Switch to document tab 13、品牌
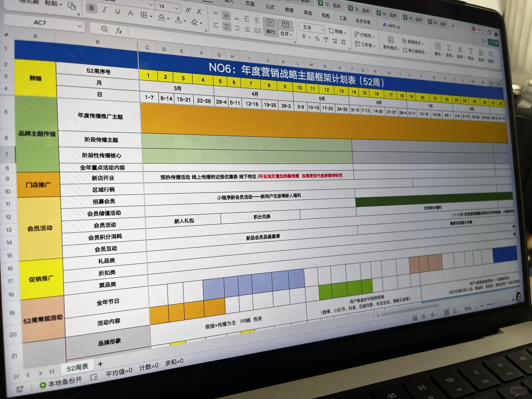The image size is (532, 399). [x=359, y=9]
